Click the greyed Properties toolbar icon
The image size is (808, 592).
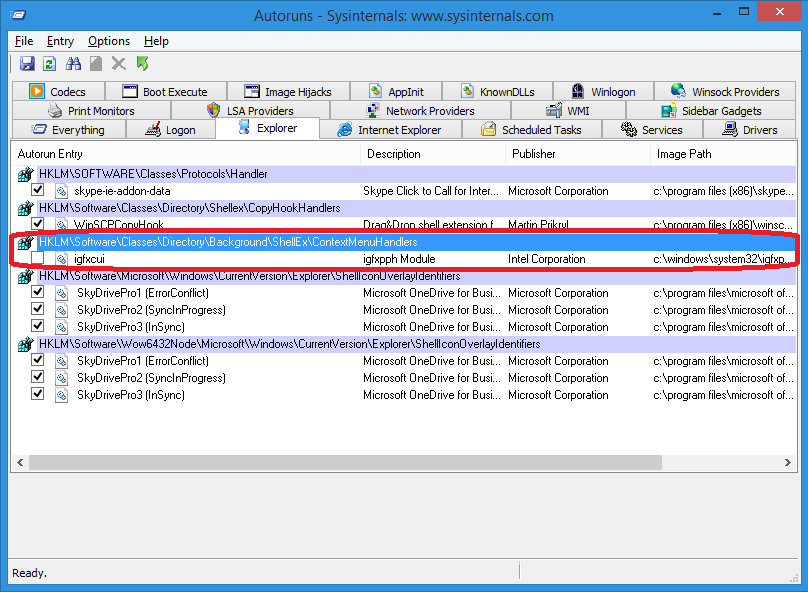pos(96,63)
